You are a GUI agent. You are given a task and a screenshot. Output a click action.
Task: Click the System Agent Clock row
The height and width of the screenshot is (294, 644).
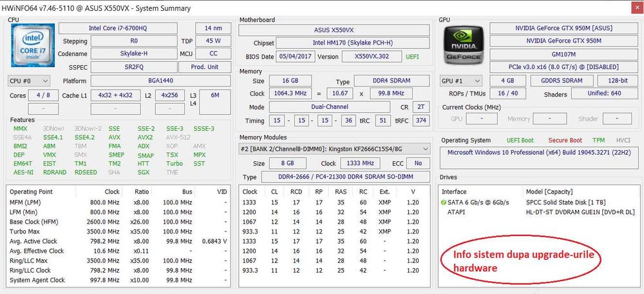[118, 280]
